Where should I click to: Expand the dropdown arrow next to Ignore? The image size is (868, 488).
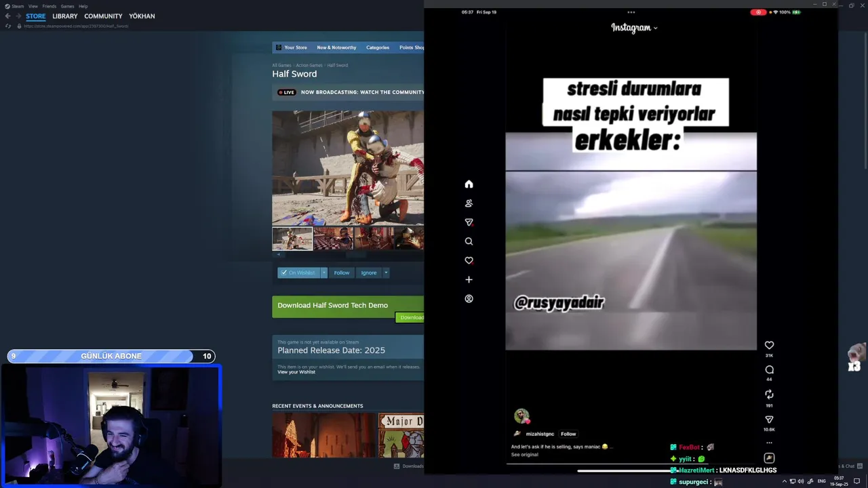(x=386, y=272)
